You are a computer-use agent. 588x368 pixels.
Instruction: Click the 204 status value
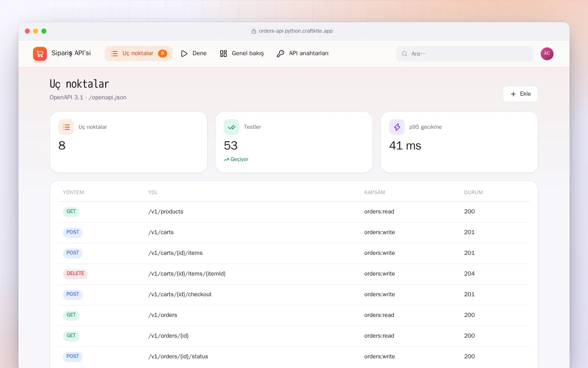point(469,274)
